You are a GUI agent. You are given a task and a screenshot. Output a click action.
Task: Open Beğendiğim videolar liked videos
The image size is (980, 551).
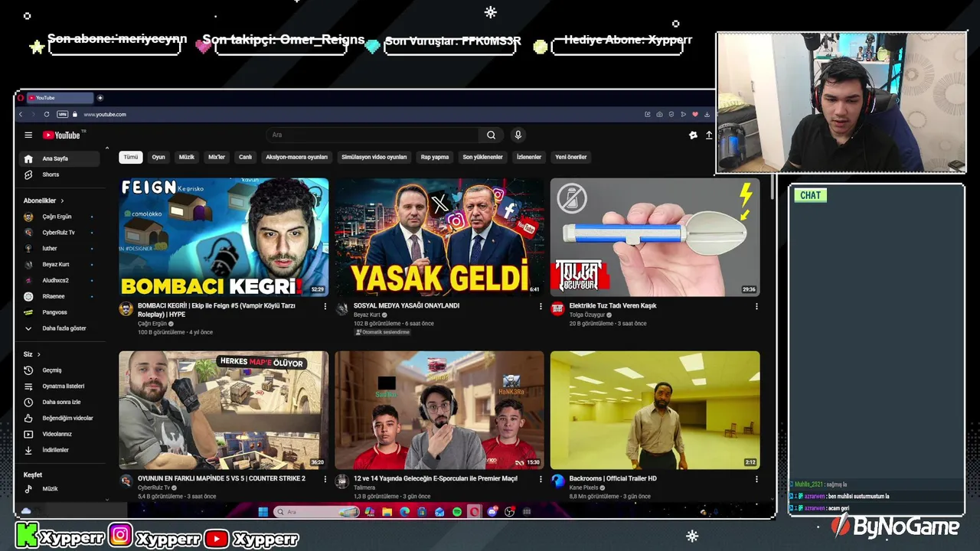[59, 419]
